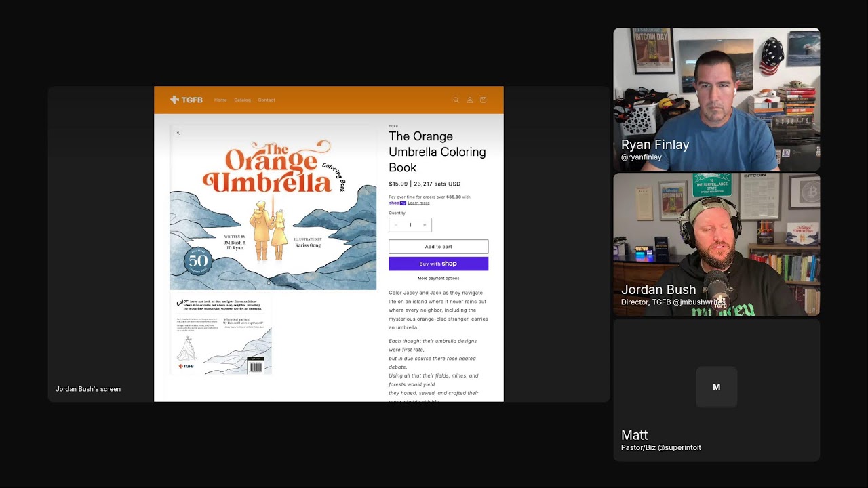The image size is (868, 488).
Task: Select Ryan Finlay's video tile
Action: 717,99
